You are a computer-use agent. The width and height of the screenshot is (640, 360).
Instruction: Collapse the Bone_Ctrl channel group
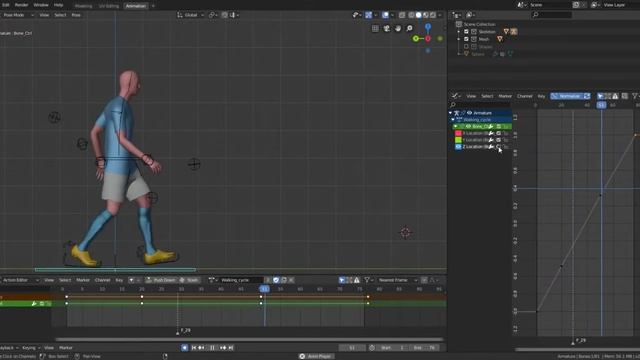coord(456,127)
